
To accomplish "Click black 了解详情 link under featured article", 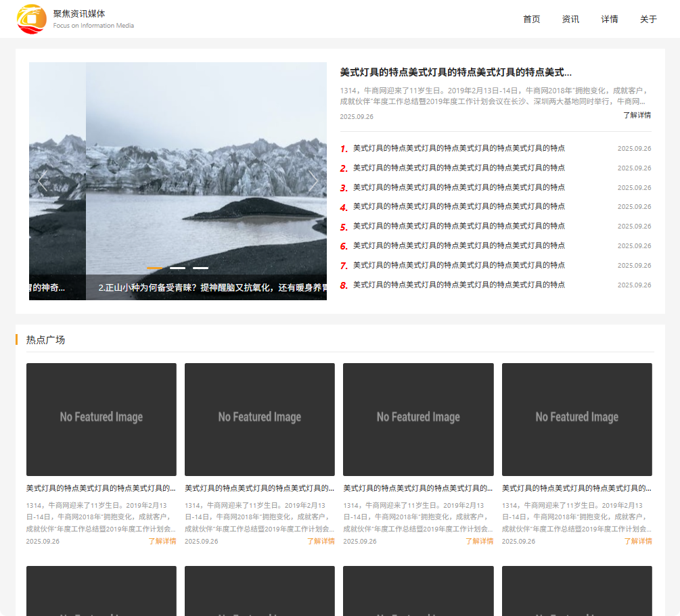I will pos(637,115).
